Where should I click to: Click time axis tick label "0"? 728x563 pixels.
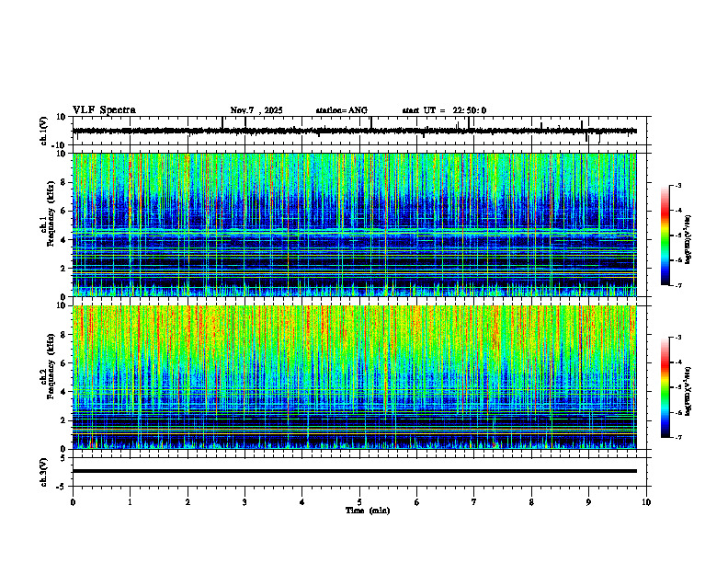click(73, 502)
